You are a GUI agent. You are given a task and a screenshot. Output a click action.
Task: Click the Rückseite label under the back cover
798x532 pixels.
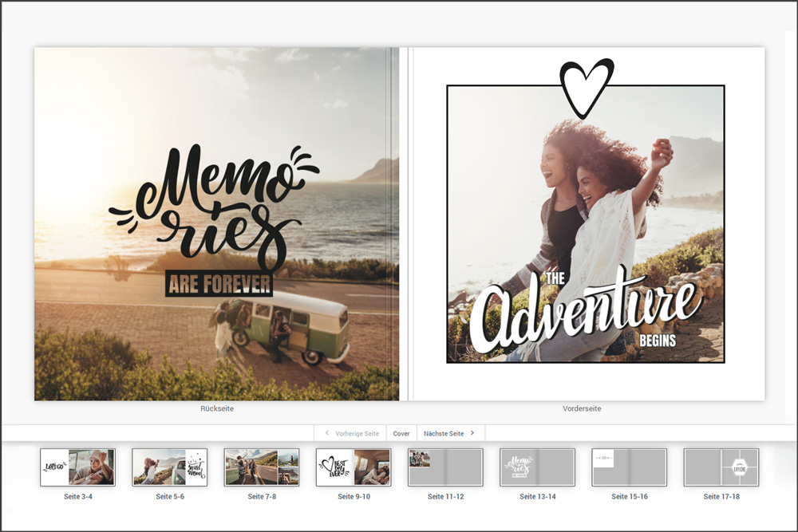pyautogui.click(x=217, y=408)
